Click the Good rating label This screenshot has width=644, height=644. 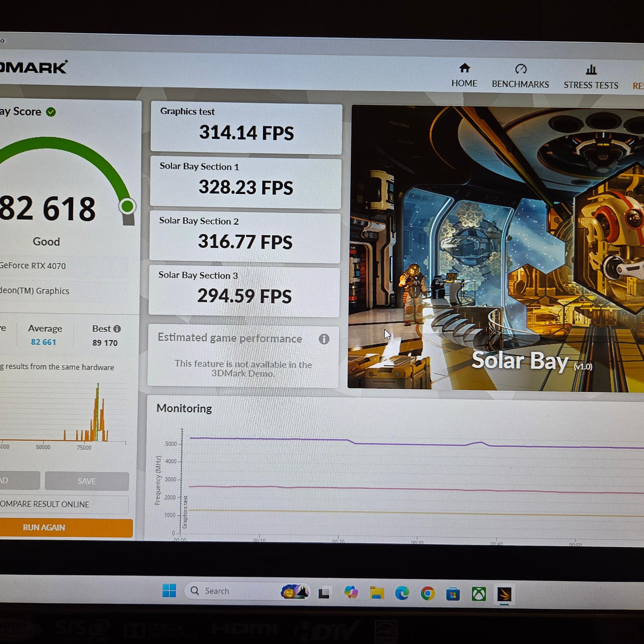coord(46,242)
